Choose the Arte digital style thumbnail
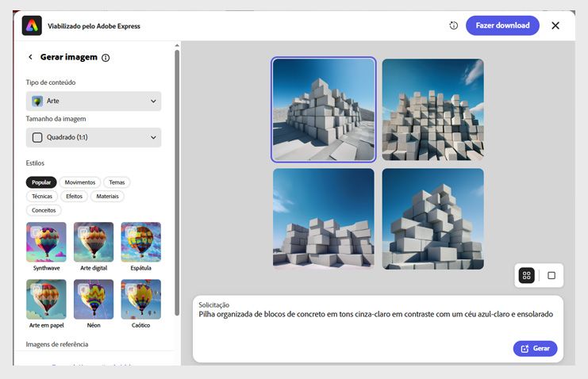588x379 pixels. [x=94, y=242]
